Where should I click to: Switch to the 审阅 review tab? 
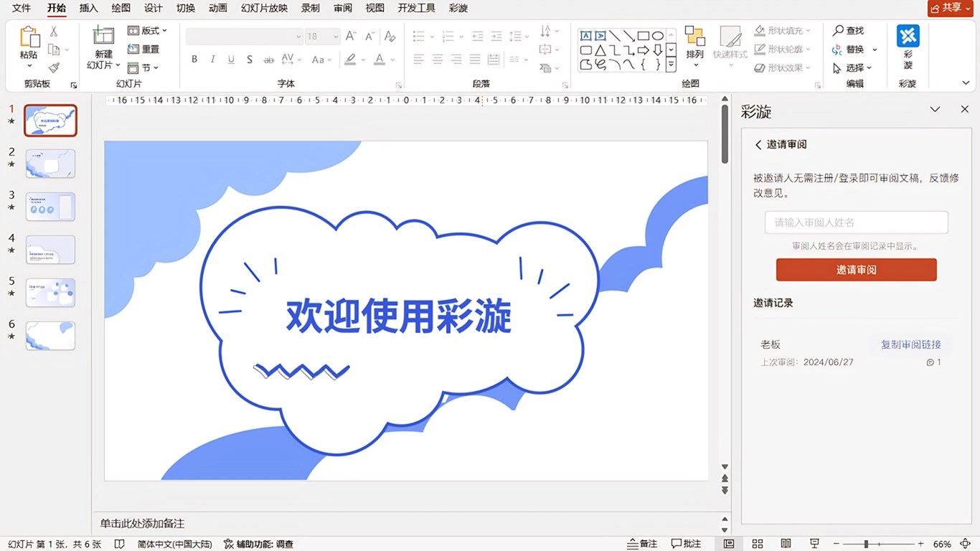coord(342,8)
